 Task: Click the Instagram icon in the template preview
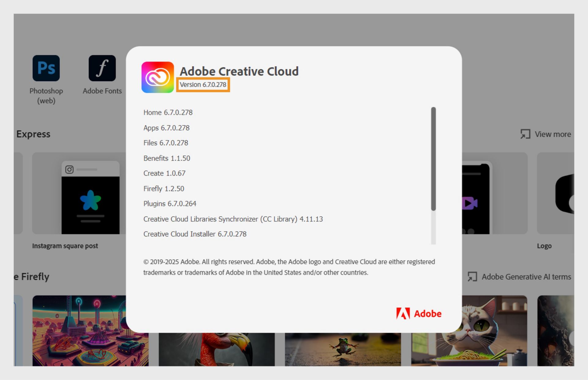pos(70,170)
